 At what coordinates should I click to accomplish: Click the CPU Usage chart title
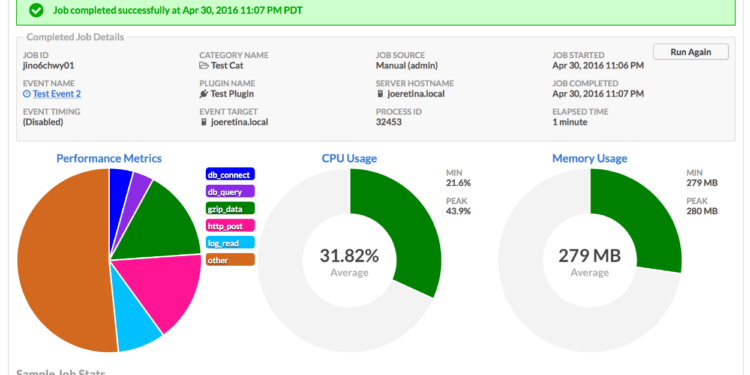point(349,158)
